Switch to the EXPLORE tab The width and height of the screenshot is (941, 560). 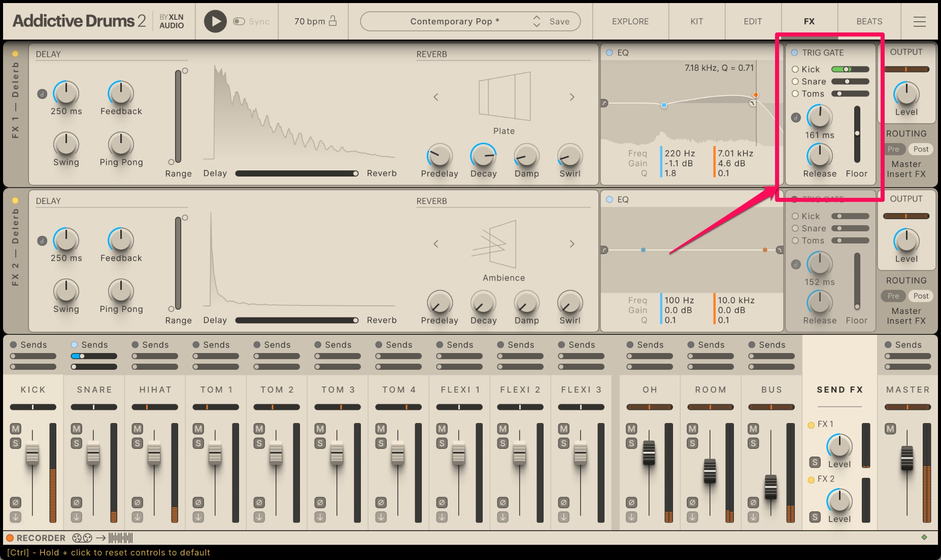point(630,21)
